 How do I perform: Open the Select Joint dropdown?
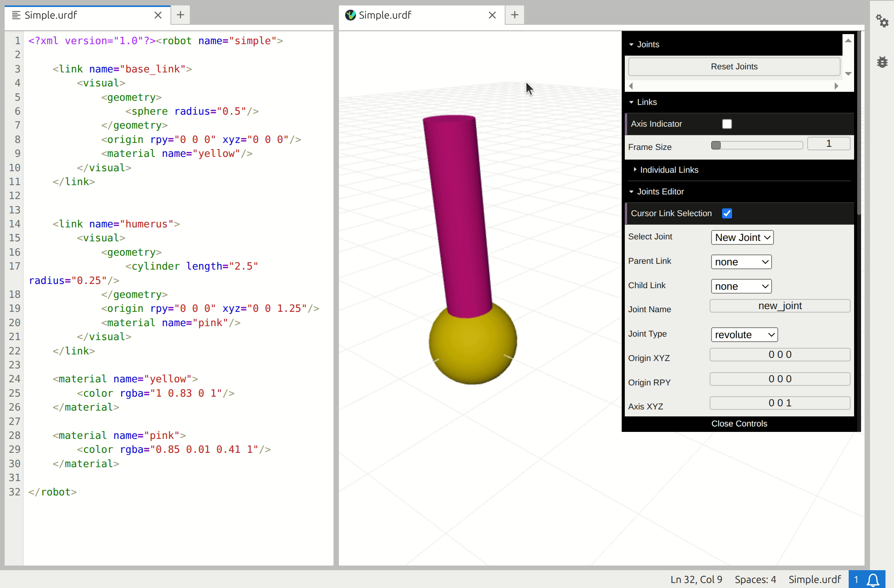click(x=742, y=237)
